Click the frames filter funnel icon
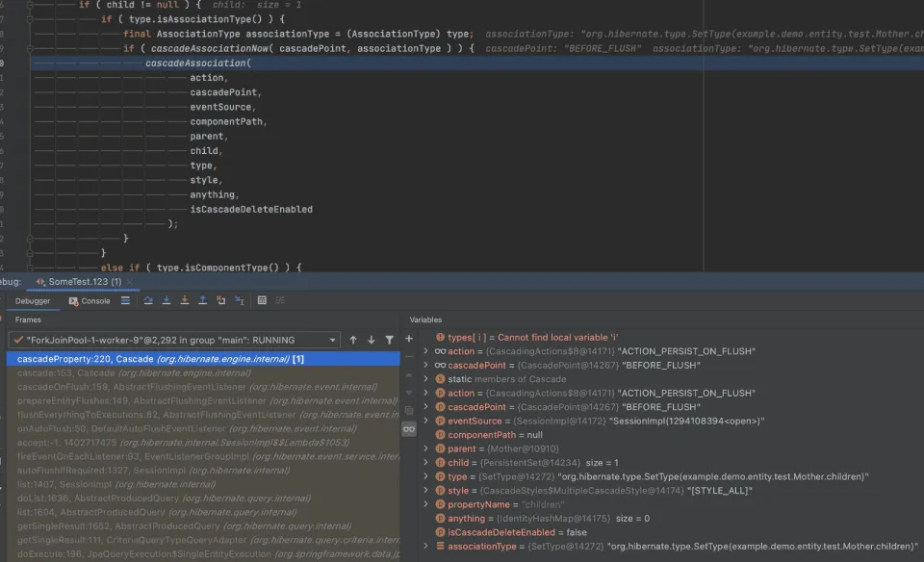924x562 pixels. click(x=390, y=340)
